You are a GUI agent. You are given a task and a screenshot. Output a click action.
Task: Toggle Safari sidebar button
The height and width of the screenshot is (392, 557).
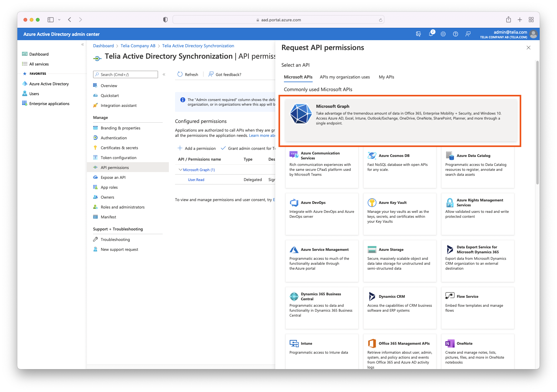[x=50, y=19]
